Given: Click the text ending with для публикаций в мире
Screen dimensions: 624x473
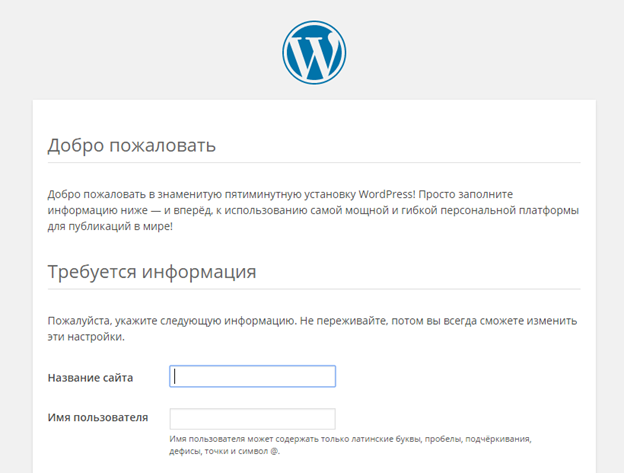Looking at the screenshot, I should 110,227.
